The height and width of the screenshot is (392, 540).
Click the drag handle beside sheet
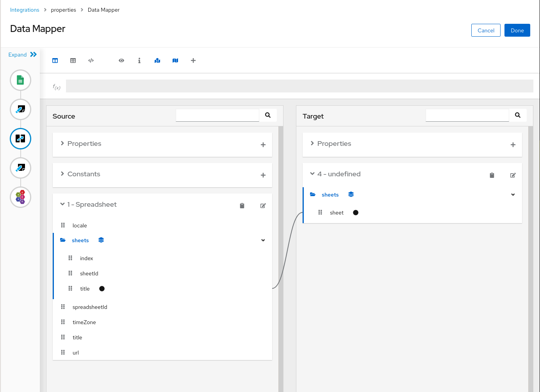point(320,212)
